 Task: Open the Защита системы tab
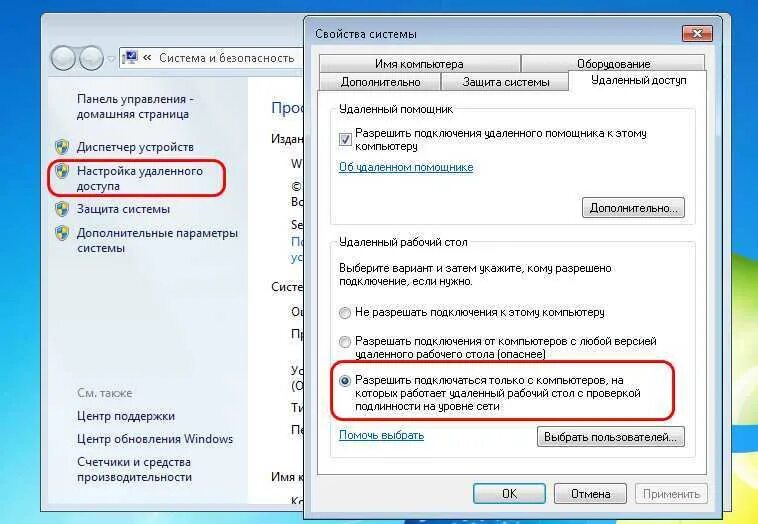[505, 82]
